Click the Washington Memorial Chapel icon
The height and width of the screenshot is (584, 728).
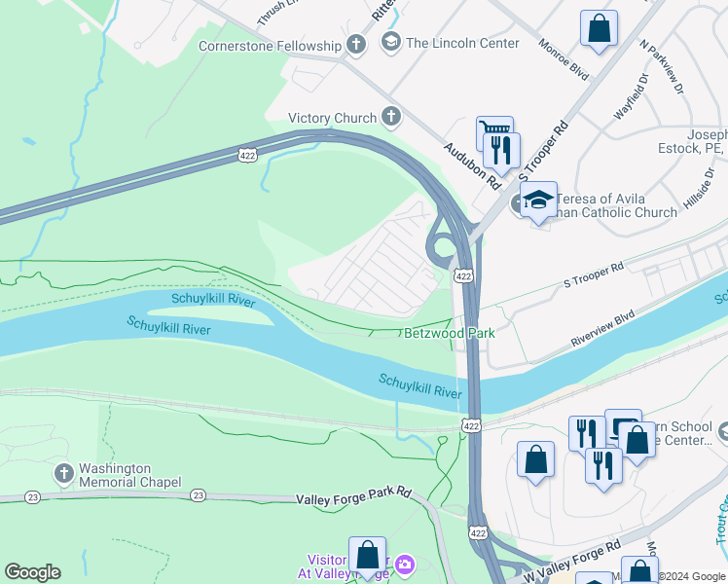tap(64, 474)
